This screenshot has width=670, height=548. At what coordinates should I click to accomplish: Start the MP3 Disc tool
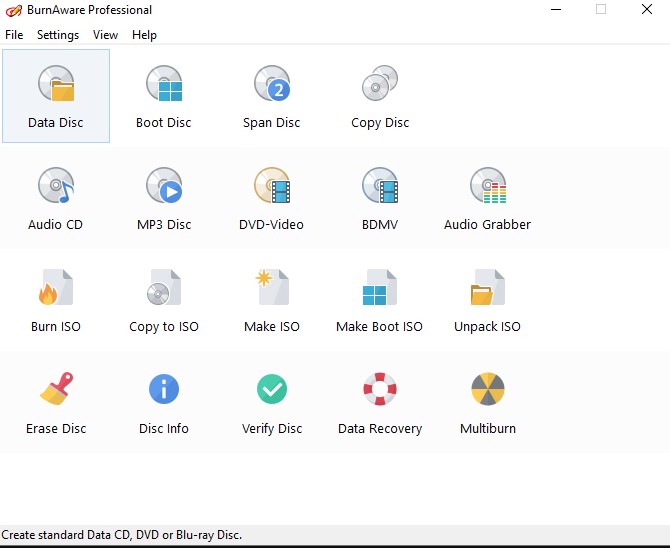[x=164, y=187]
